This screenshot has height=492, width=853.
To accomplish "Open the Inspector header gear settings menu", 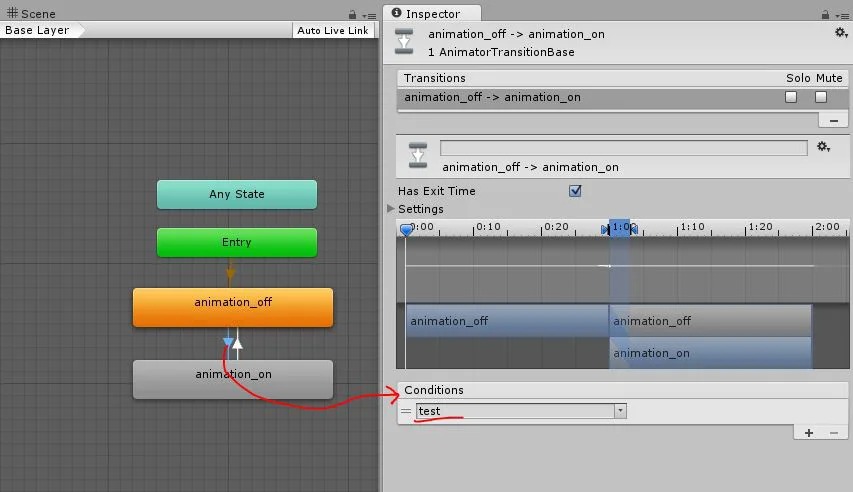I will pos(840,33).
